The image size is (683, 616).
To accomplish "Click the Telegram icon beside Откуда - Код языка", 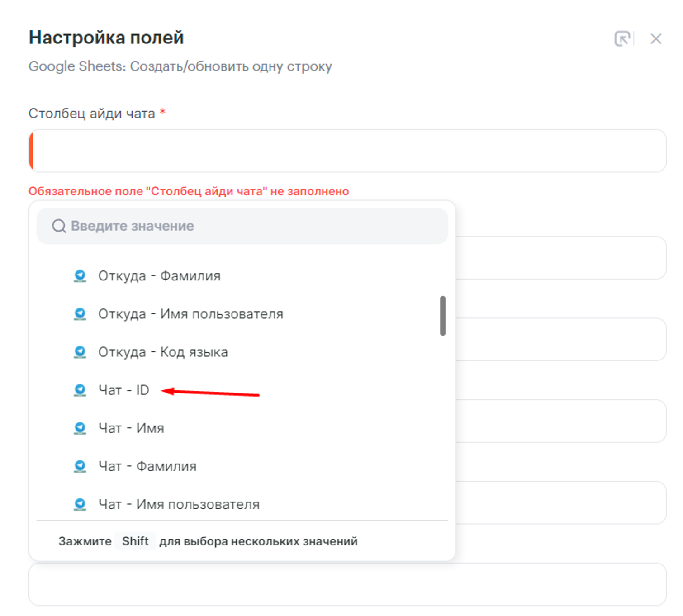I will (x=80, y=352).
